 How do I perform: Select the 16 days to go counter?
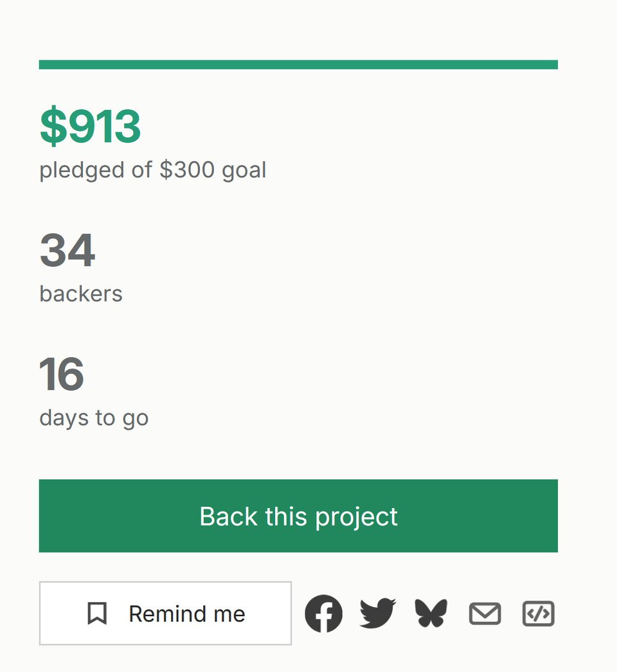click(62, 375)
